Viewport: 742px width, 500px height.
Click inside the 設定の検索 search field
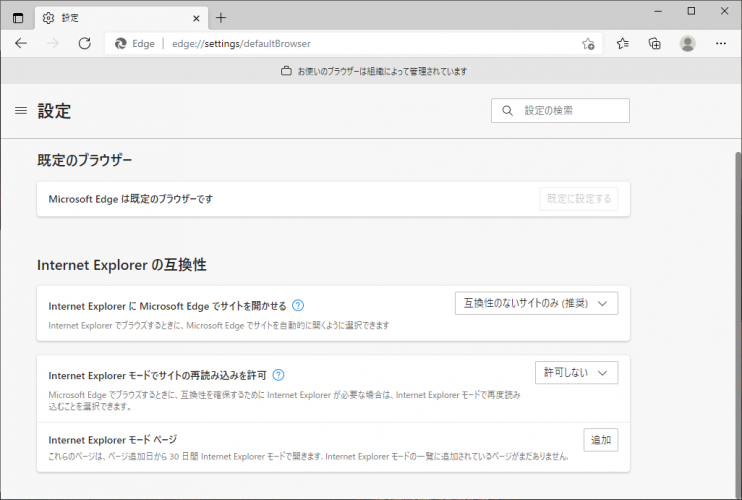pos(560,111)
